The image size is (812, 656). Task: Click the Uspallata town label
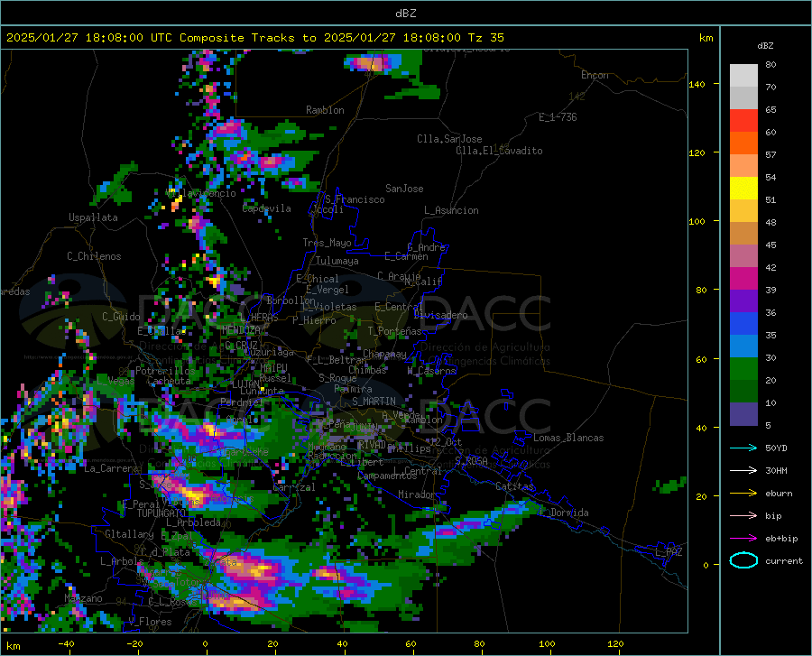point(93,217)
